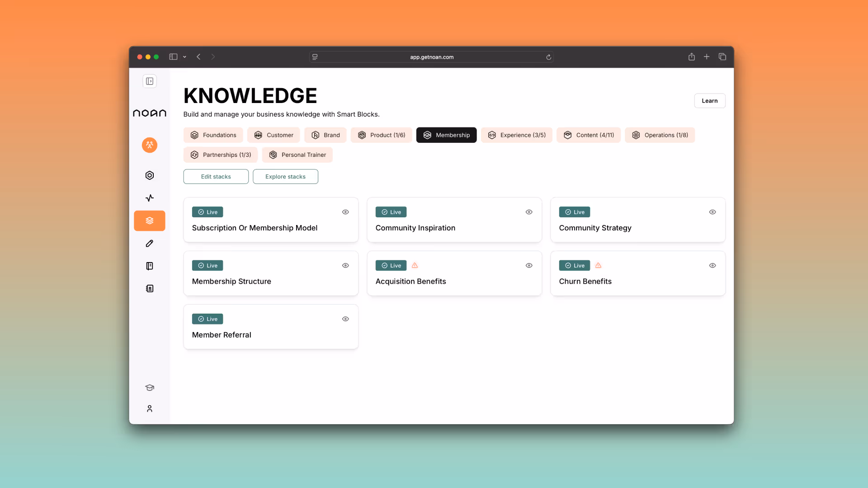Open the hexagon home icon in sidebar
Screen dimensions: 868x488
pyautogui.click(x=150, y=175)
